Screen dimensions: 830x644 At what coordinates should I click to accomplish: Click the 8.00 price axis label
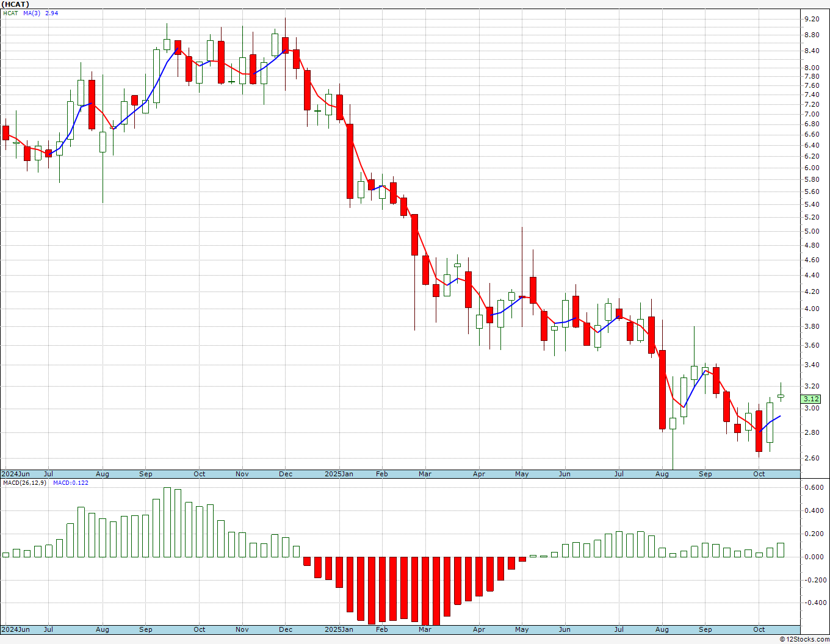pyautogui.click(x=812, y=68)
